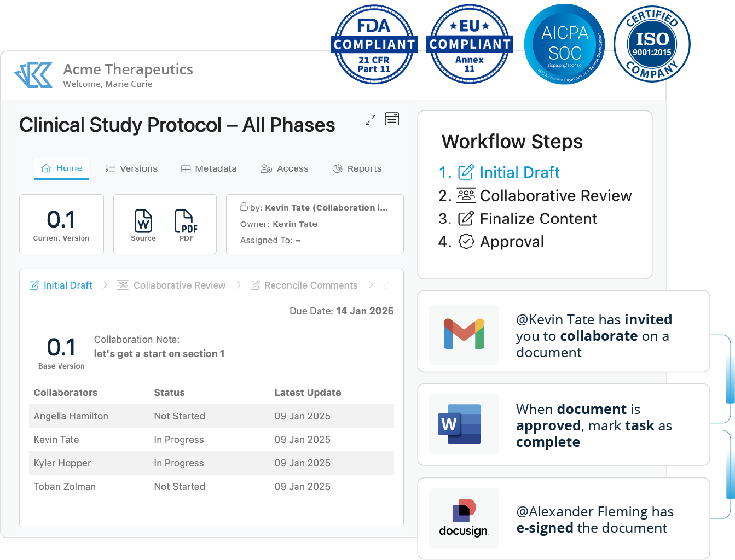The height and width of the screenshot is (560, 735).
Task: Open the Reports tab
Action: pos(357,168)
